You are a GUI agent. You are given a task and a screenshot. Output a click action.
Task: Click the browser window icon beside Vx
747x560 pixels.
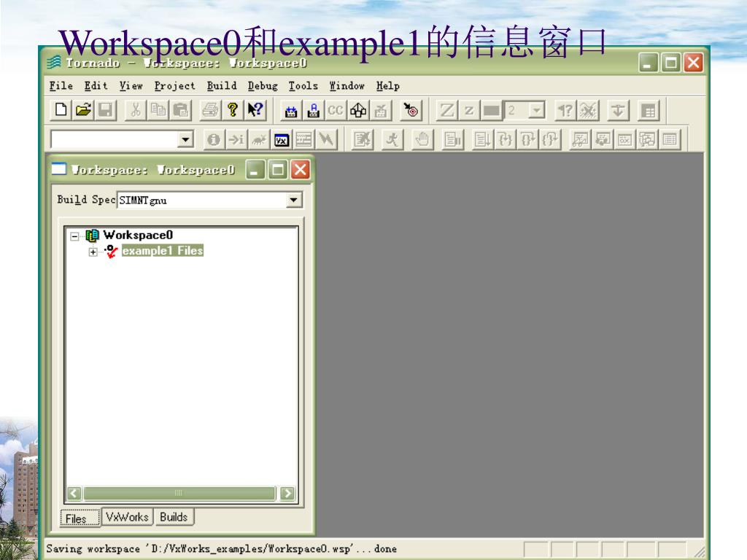coord(303,139)
